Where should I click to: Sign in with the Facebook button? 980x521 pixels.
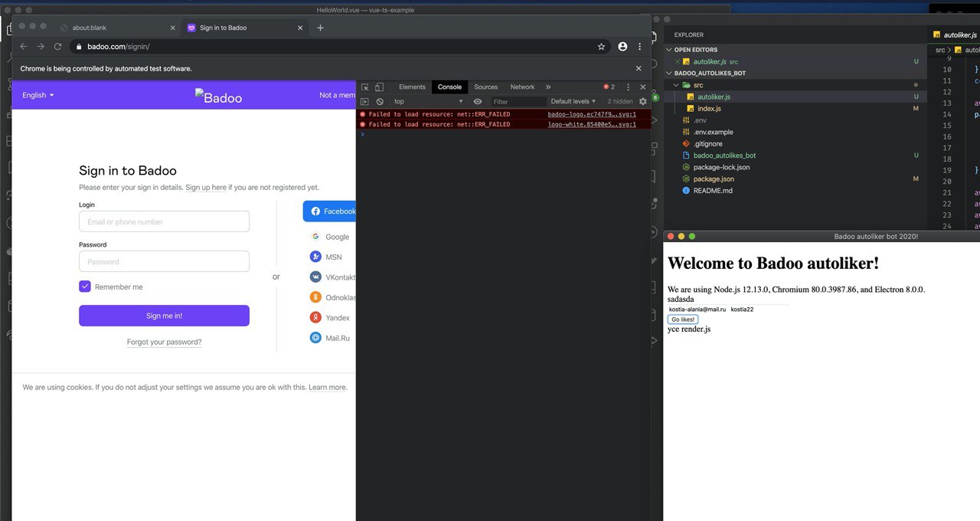[329, 211]
